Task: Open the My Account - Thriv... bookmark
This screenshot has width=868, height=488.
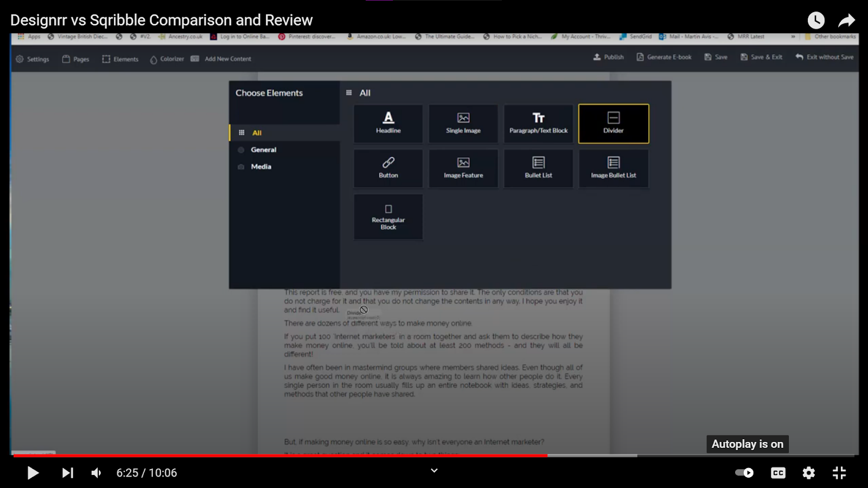Action: coord(581,37)
